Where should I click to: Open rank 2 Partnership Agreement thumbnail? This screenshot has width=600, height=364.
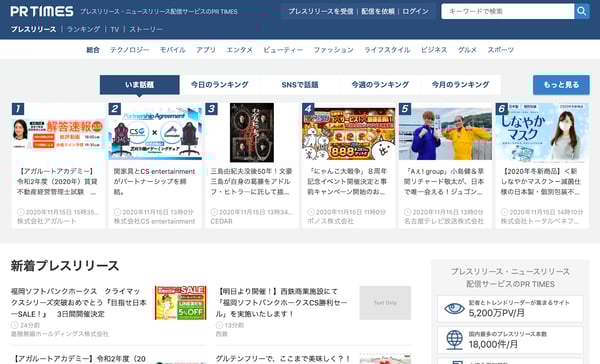point(155,133)
